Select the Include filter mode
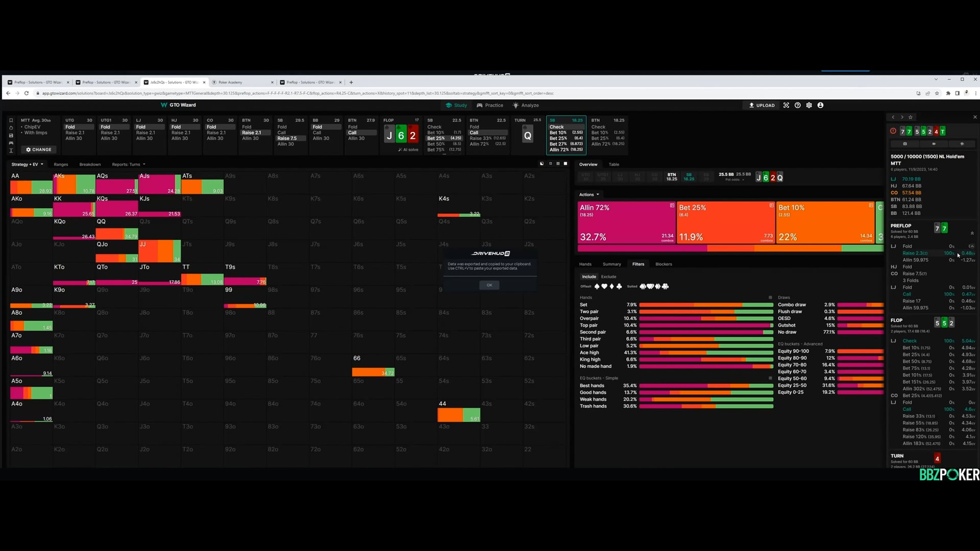The height and width of the screenshot is (551, 980). [x=589, y=277]
